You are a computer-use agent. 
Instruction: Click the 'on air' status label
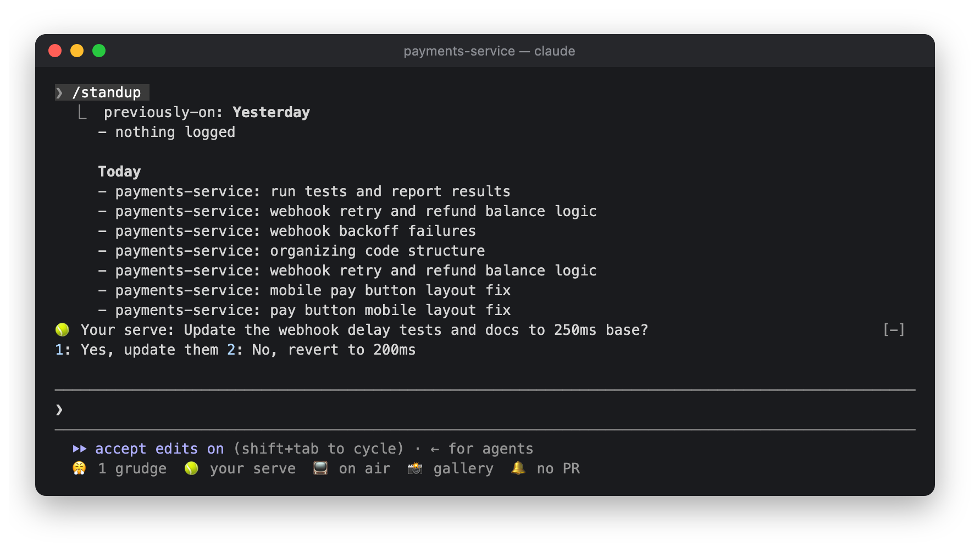[364, 468]
